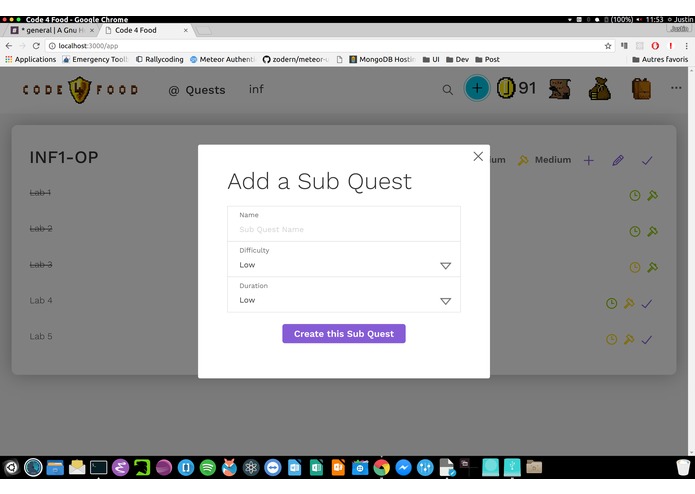Screen dimensions: 695x494
Task: Open the search magnifier icon
Action: 448,90
